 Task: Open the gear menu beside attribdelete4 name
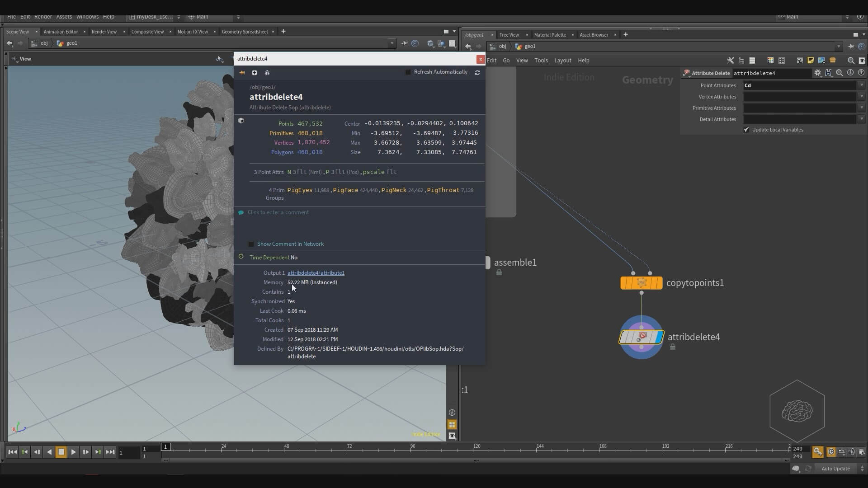pyautogui.click(x=818, y=73)
